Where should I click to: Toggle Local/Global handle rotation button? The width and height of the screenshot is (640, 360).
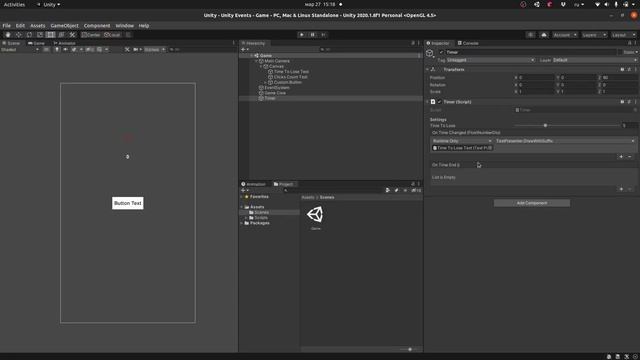[112, 35]
